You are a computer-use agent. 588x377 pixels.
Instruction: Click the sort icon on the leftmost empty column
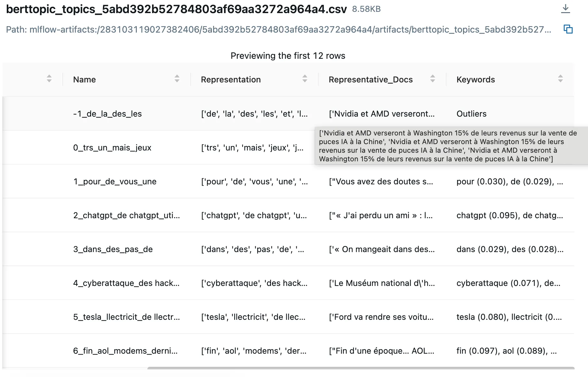coord(49,79)
